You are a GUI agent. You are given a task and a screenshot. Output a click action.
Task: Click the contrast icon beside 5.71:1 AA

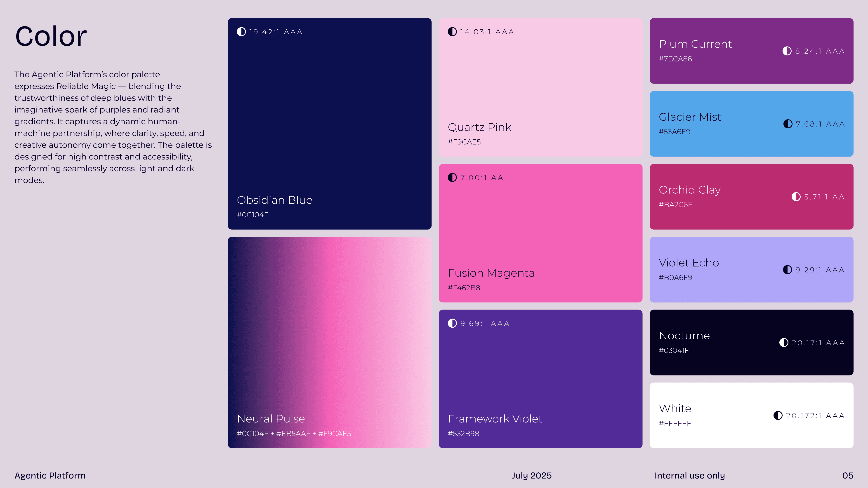796,197
